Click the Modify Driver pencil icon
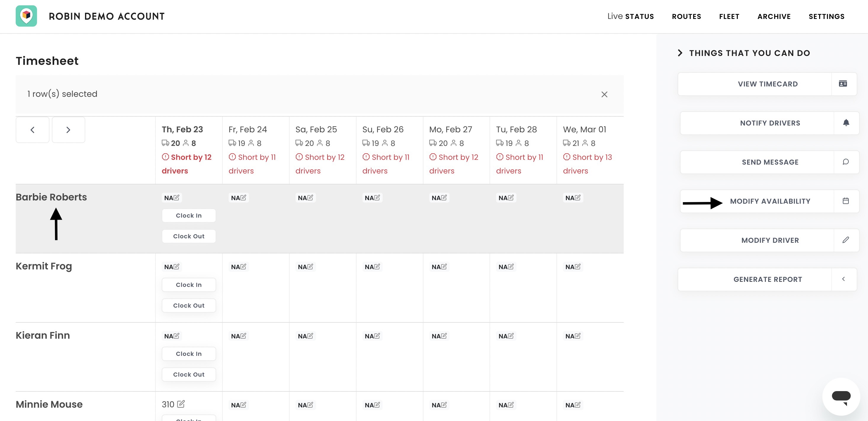The width and height of the screenshot is (868, 421). [846, 240]
